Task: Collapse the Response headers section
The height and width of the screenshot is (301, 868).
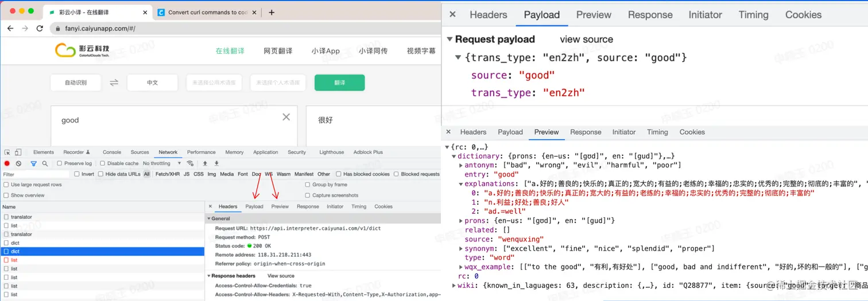Action: pos(209,276)
